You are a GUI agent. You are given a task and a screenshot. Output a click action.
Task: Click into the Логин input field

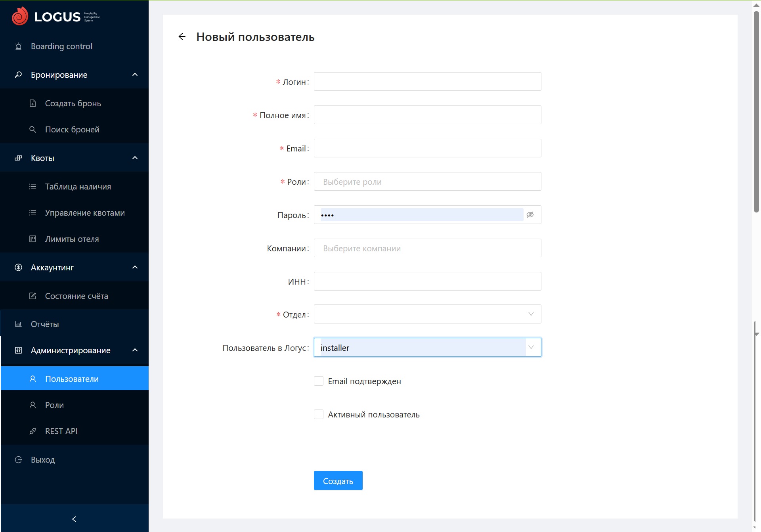(427, 82)
